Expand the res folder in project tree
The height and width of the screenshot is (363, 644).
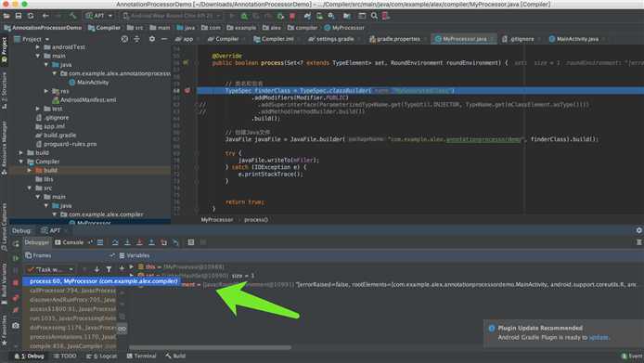(x=46, y=91)
